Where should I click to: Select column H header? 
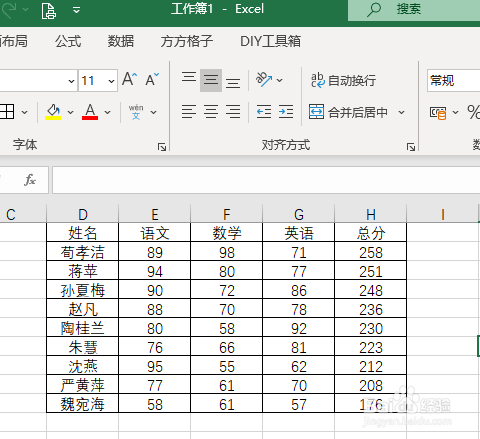click(371, 214)
